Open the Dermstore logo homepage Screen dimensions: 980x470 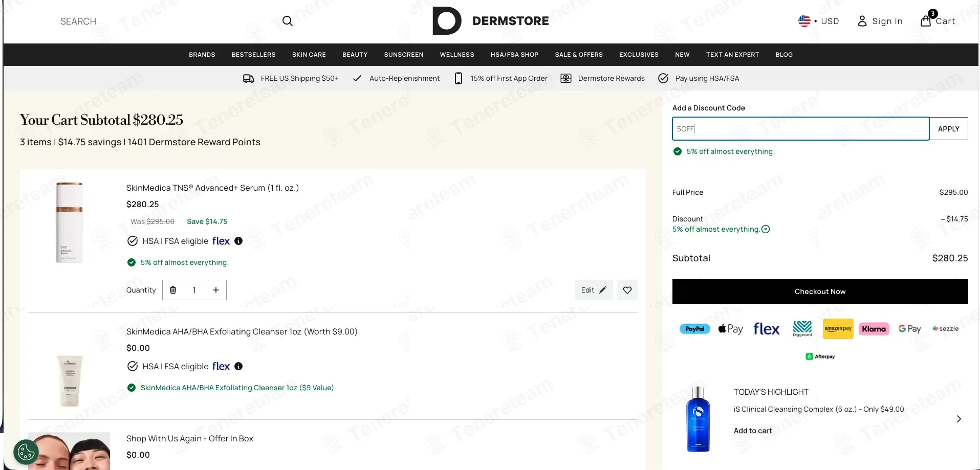[x=490, y=21]
